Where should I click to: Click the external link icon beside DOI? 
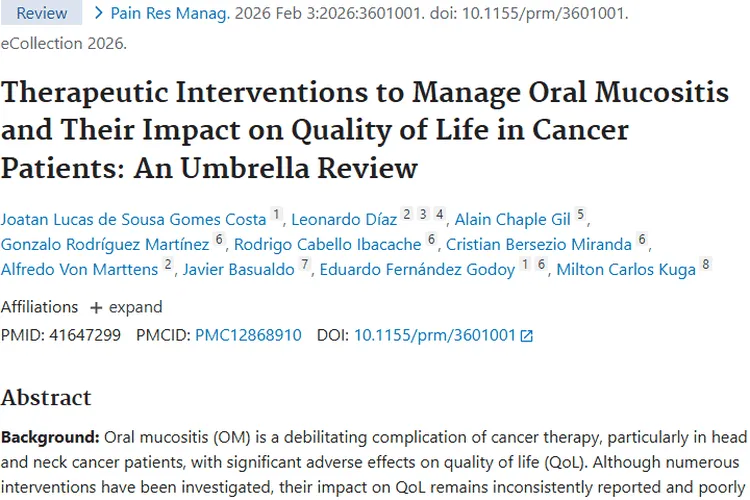pos(527,336)
